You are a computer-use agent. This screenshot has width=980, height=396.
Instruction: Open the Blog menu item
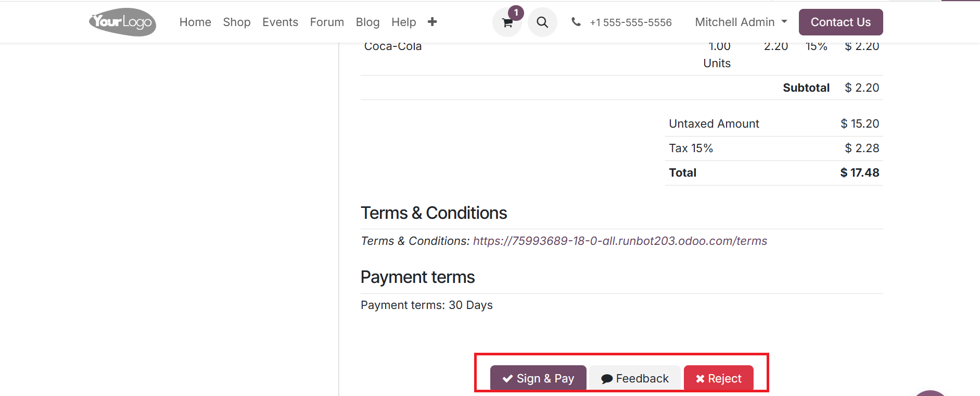[x=367, y=22]
